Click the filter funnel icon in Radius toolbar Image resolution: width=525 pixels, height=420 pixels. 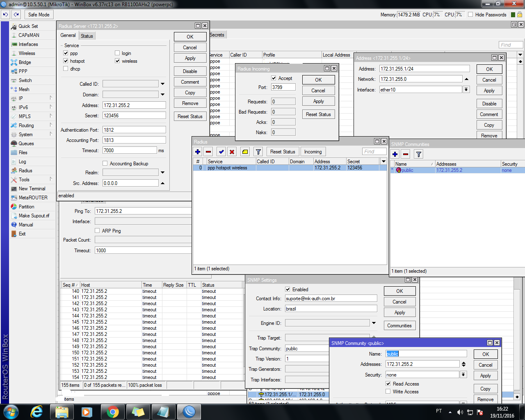click(258, 152)
